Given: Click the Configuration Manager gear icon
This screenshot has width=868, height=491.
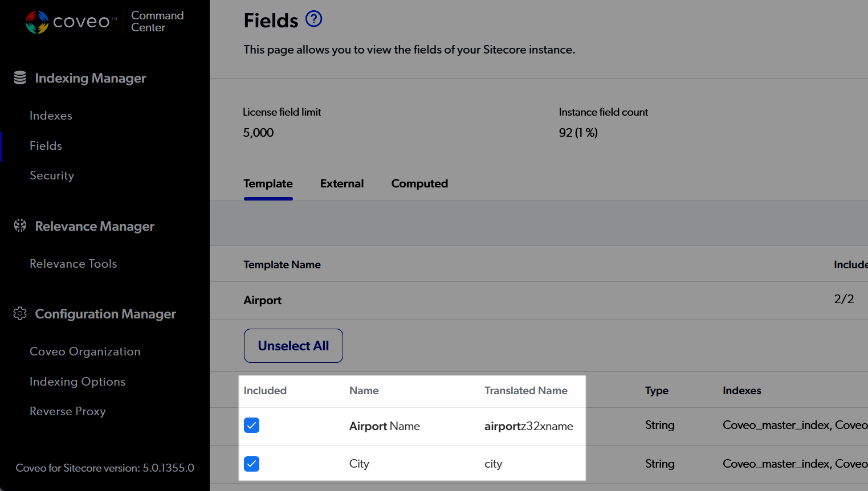Looking at the screenshot, I should pyautogui.click(x=20, y=313).
